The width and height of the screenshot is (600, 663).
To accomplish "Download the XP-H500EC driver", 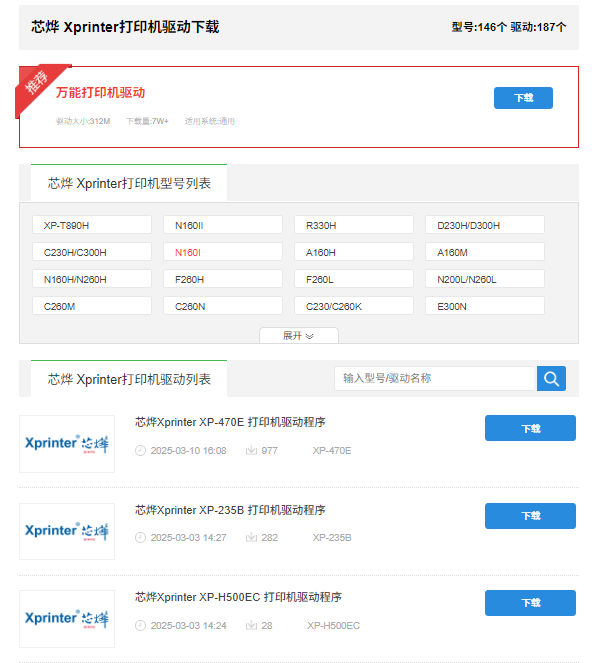I will (x=530, y=603).
